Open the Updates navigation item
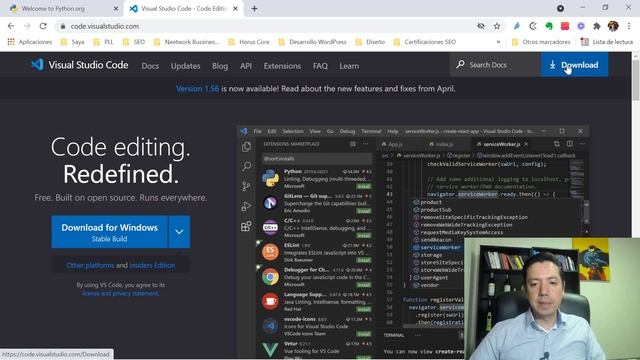 pos(185,66)
